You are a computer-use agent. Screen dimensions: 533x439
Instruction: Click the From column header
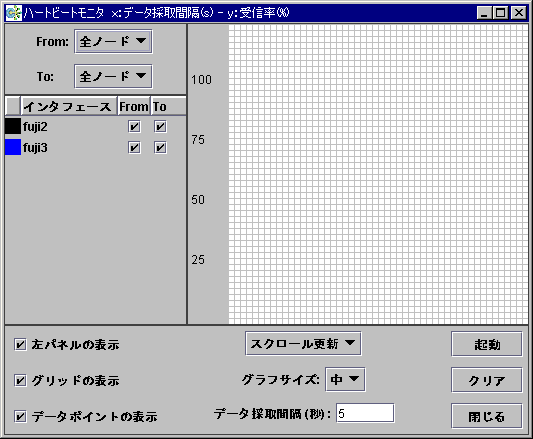coord(134,106)
